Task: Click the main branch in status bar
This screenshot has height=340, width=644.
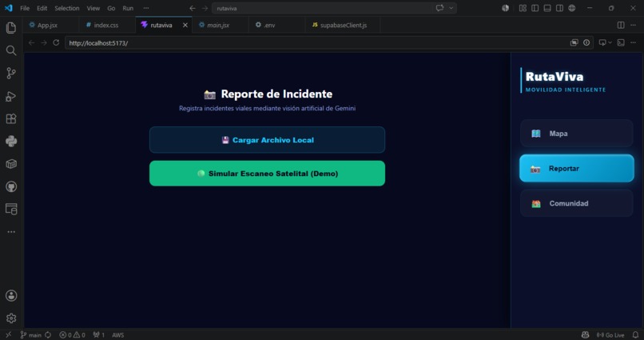Action: click(x=31, y=334)
